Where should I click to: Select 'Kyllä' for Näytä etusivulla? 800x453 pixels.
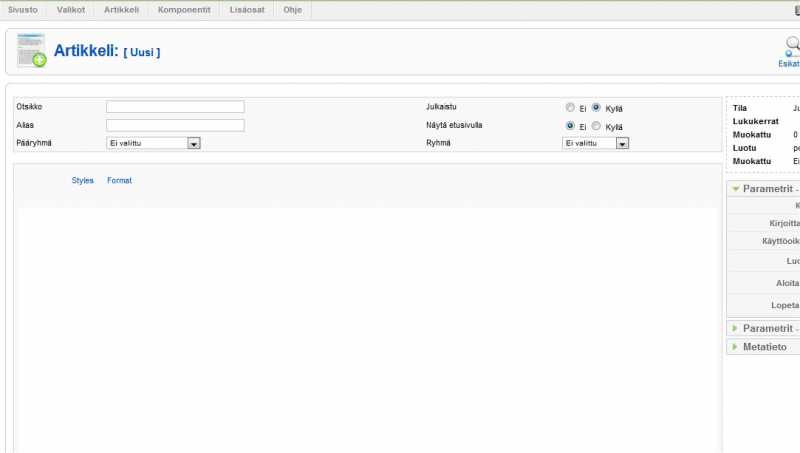(x=596, y=126)
